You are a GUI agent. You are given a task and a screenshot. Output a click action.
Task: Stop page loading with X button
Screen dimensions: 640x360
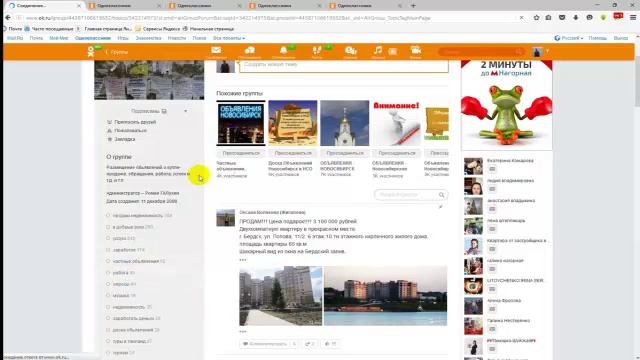(x=522, y=18)
